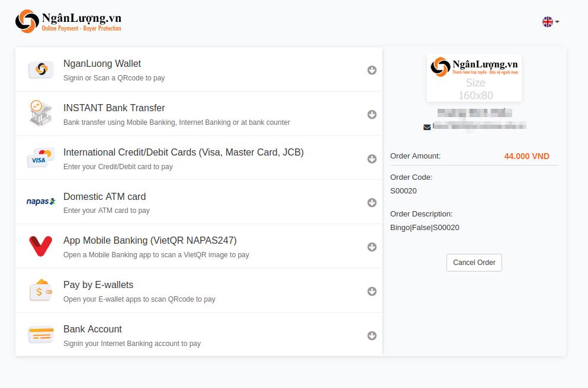Click the merchant logo placeholder image
The width and height of the screenshot is (588, 388).
(x=474, y=78)
